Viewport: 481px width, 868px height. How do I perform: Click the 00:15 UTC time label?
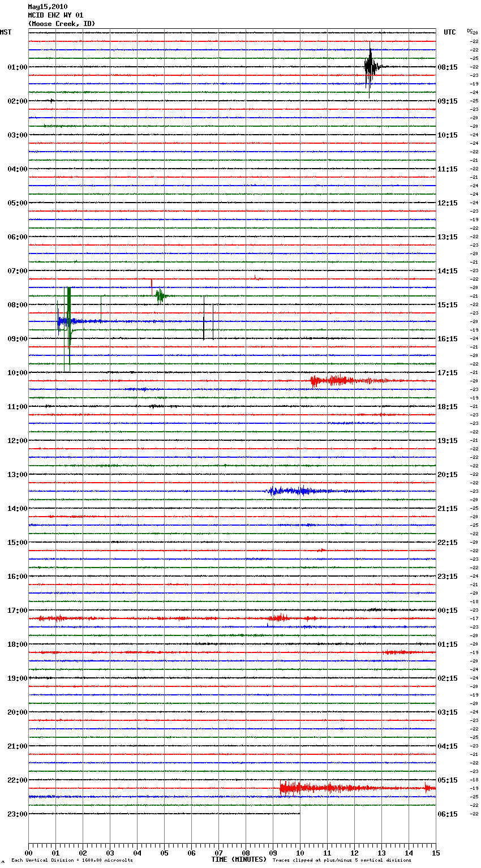pos(448,611)
